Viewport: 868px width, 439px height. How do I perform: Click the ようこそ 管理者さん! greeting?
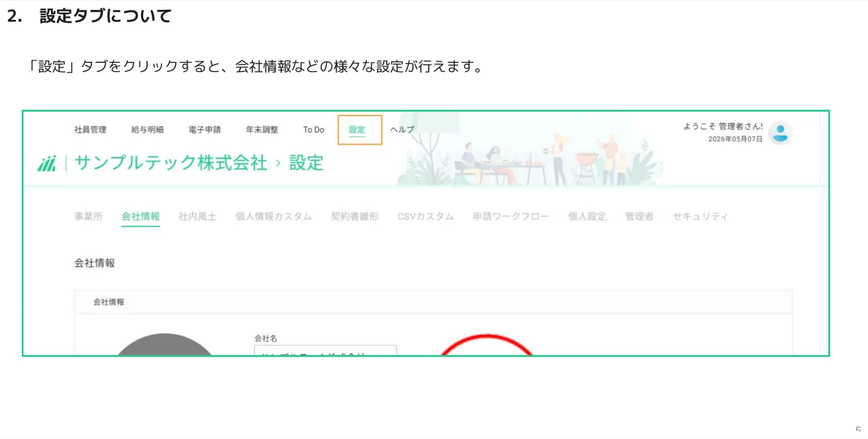pyautogui.click(x=723, y=126)
